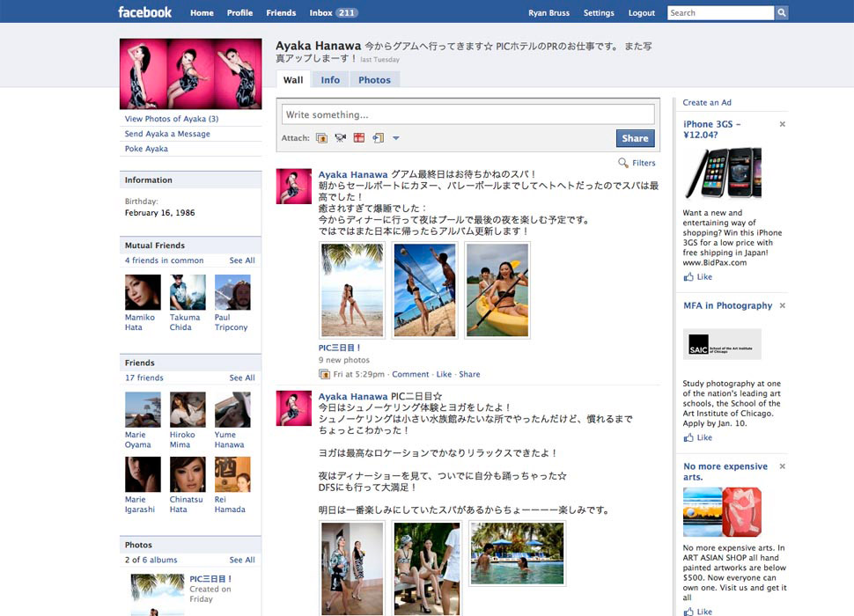Image resolution: width=854 pixels, height=616 pixels.
Task: Open Paul Tripcony's profile thumbnail
Action: [x=232, y=292]
